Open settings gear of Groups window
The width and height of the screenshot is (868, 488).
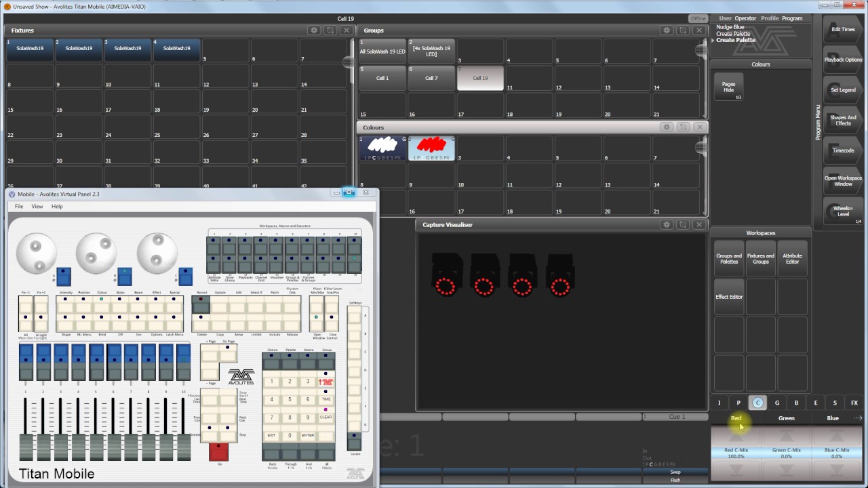click(x=667, y=30)
